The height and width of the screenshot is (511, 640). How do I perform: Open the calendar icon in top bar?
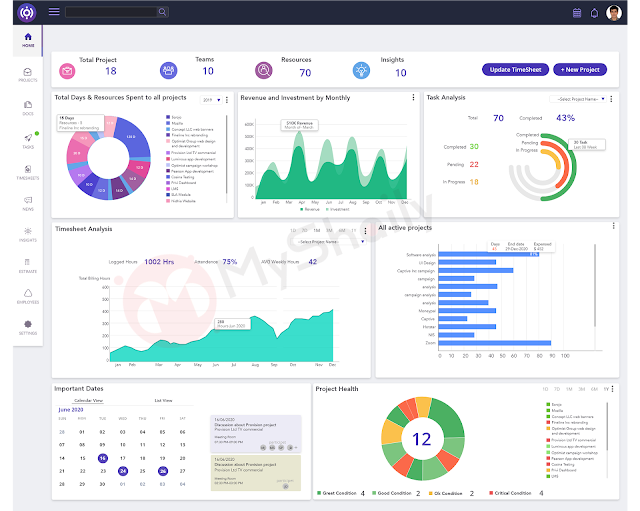[x=577, y=13]
